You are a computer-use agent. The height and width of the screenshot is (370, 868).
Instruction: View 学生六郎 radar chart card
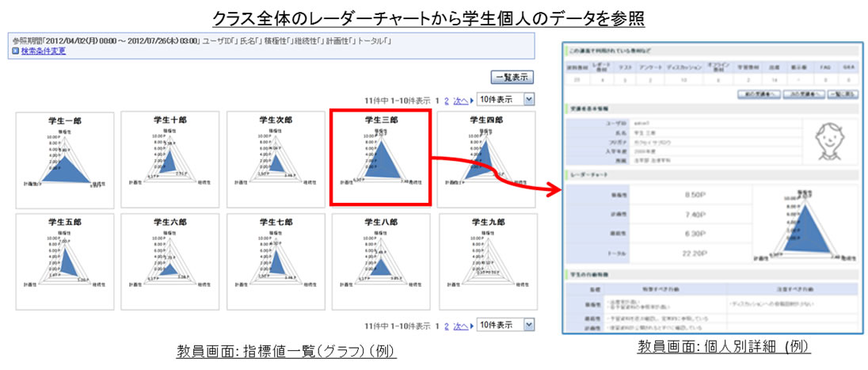169,261
